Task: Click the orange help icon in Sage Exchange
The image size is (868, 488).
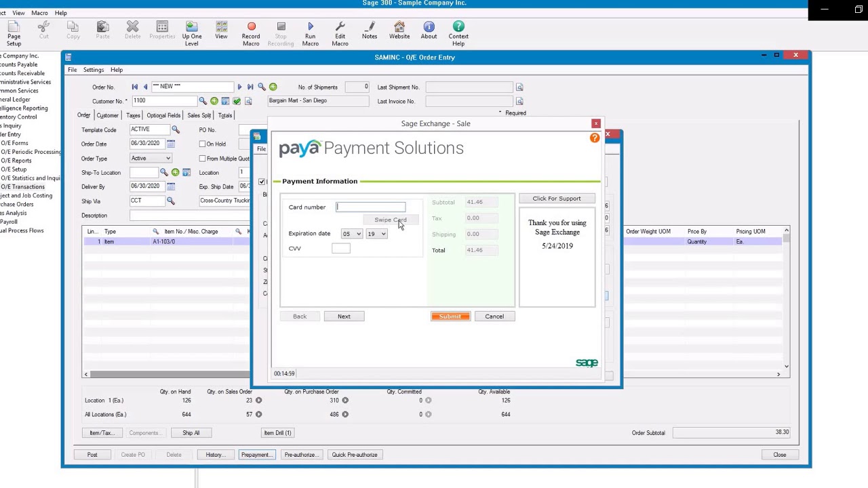Action: (x=595, y=138)
